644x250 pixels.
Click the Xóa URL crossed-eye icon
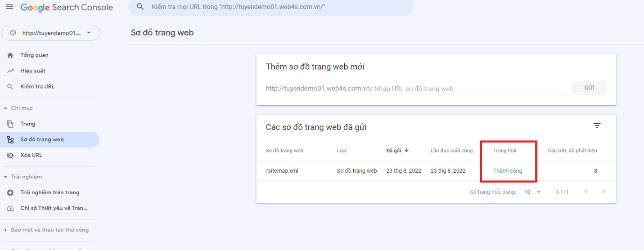tap(10, 156)
